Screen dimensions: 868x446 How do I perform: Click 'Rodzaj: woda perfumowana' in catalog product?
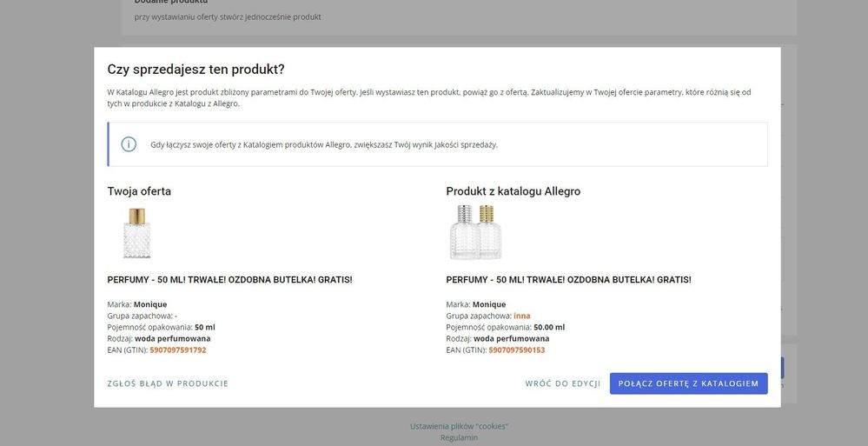click(x=498, y=338)
